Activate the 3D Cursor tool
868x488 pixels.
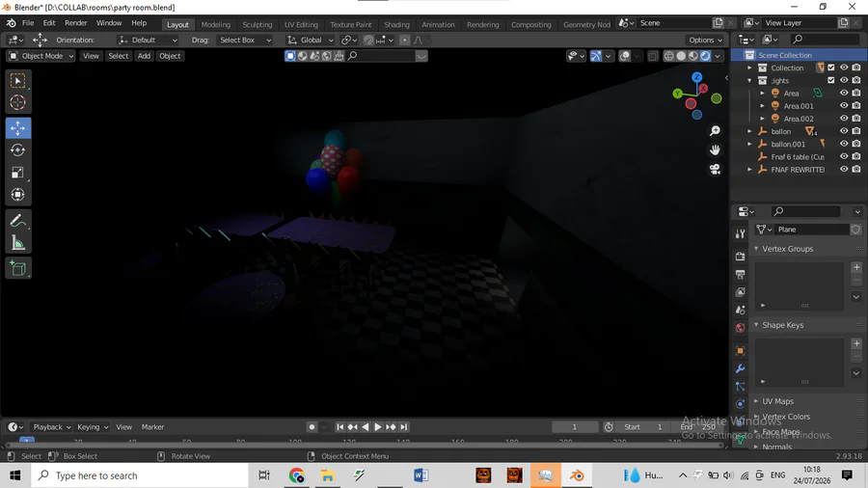coord(17,102)
